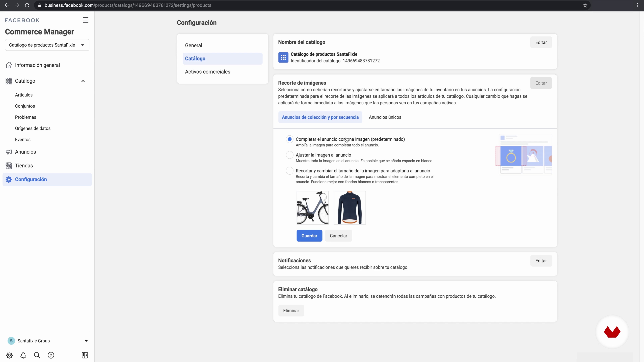Open Activos comerciales settings tab

tap(223, 72)
